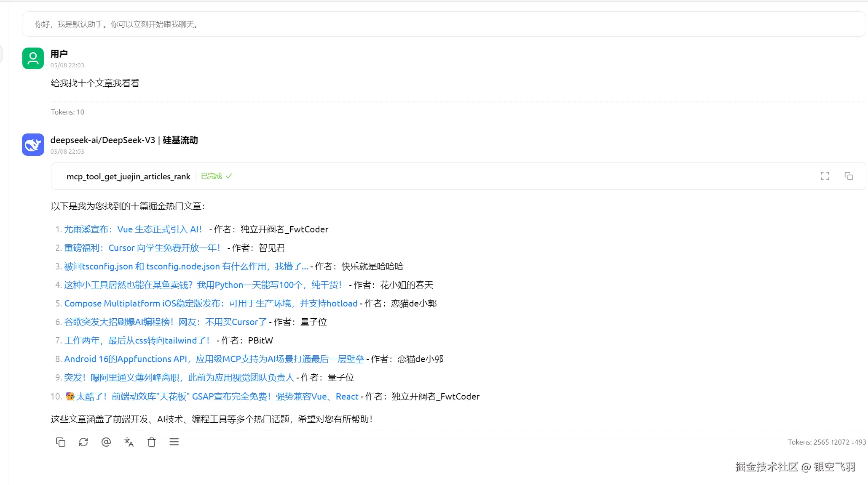Screen dimensions: 868x485
Task: Click the DeepSeek whale avatar
Action: tap(33, 144)
